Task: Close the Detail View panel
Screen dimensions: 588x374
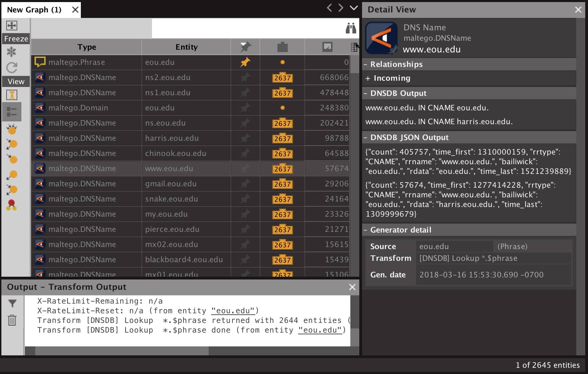Action: [x=578, y=10]
